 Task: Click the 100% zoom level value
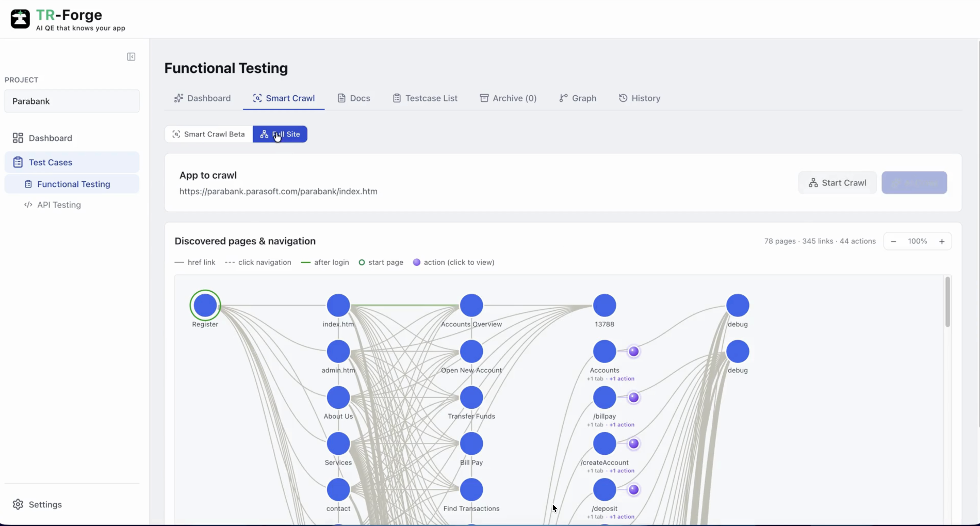tap(918, 241)
